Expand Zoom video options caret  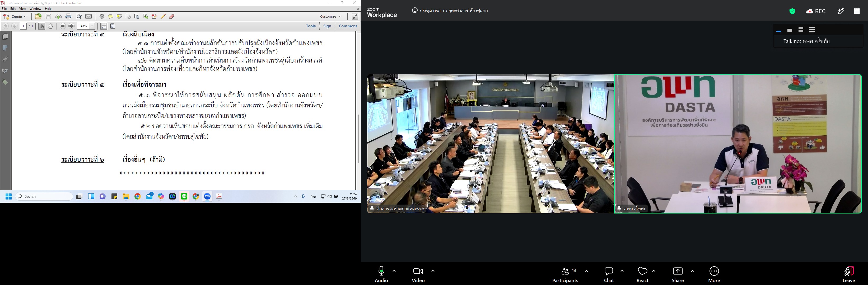(433, 271)
